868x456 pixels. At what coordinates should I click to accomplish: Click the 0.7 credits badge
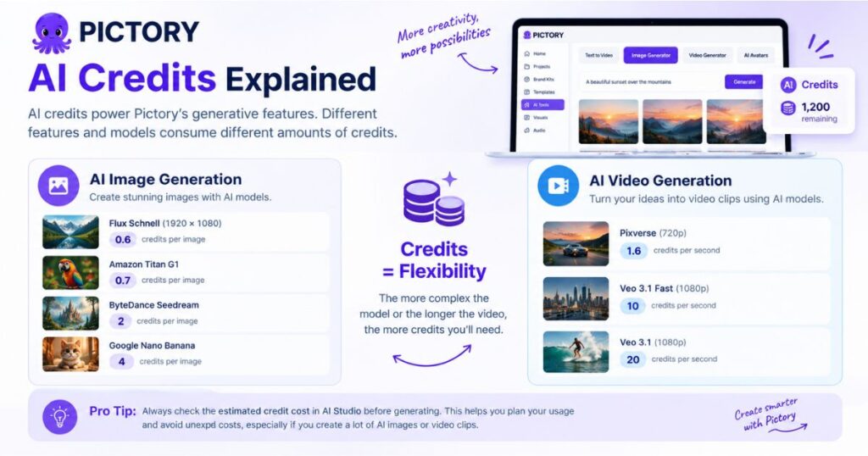[122, 281]
